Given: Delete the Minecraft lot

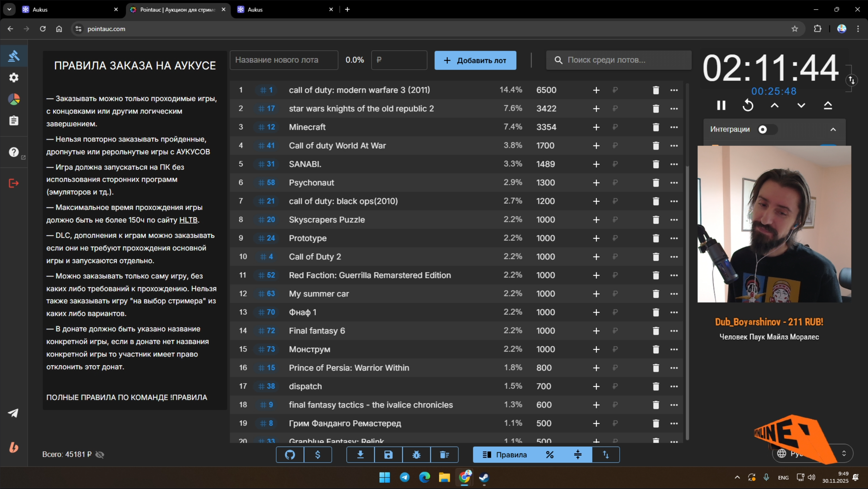Looking at the screenshot, I should click(655, 127).
